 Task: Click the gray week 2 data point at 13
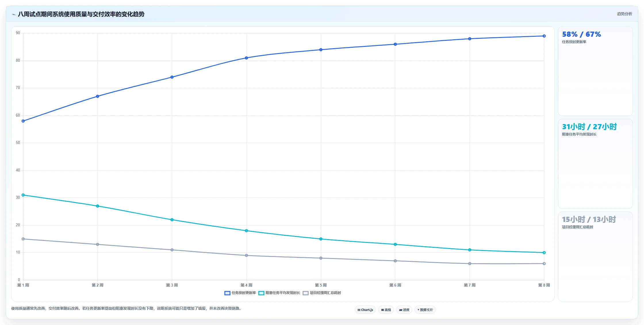click(97, 244)
